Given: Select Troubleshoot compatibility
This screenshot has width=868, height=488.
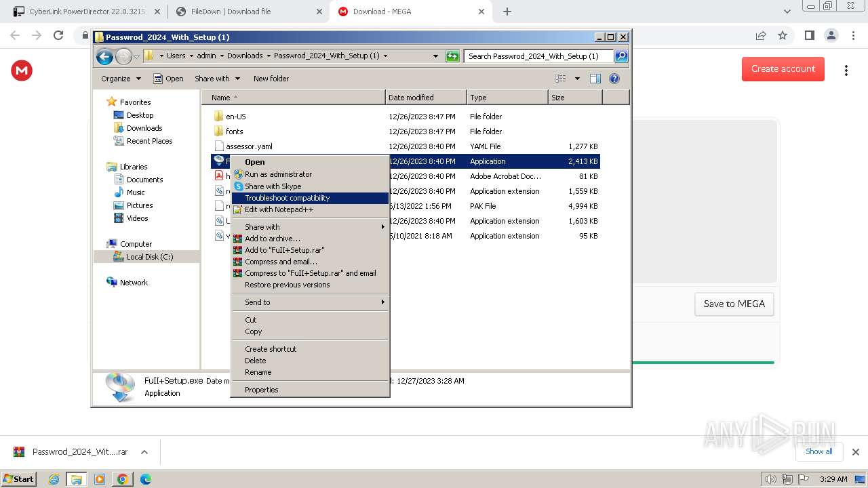Looking at the screenshot, I should tap(310, 198).
